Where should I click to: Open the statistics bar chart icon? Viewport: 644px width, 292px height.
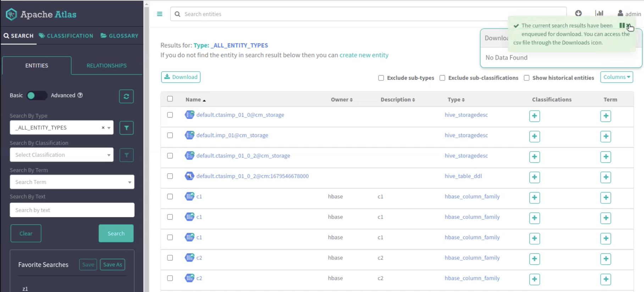coord(599,13)
